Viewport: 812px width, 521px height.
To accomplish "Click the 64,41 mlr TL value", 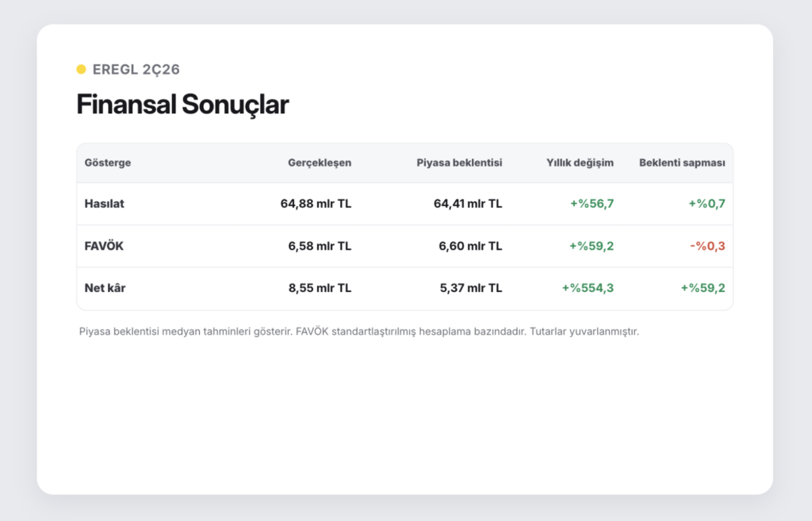I will point(468,204).
